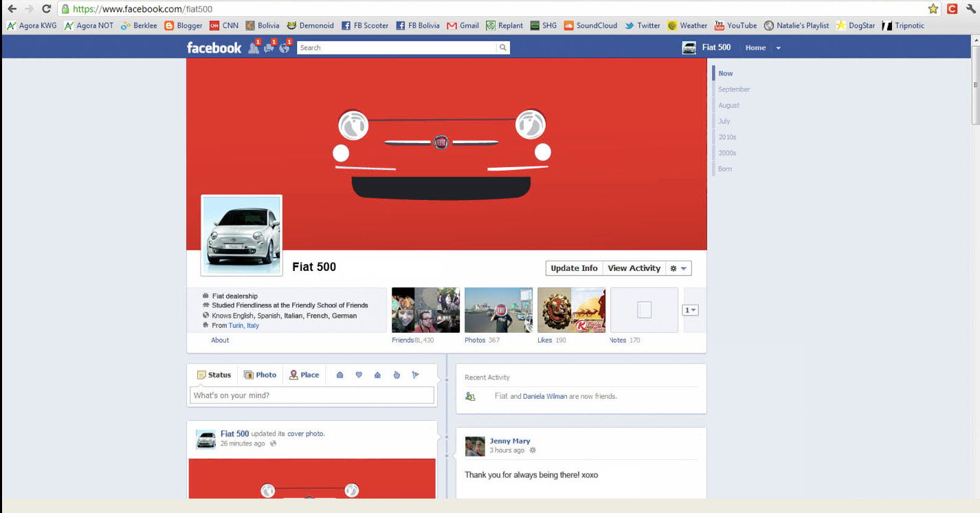Image resolution: width=980 pixels, height=513 pixels.
Task: Open the cover photo link in post
Action: [x=306, y=434]
